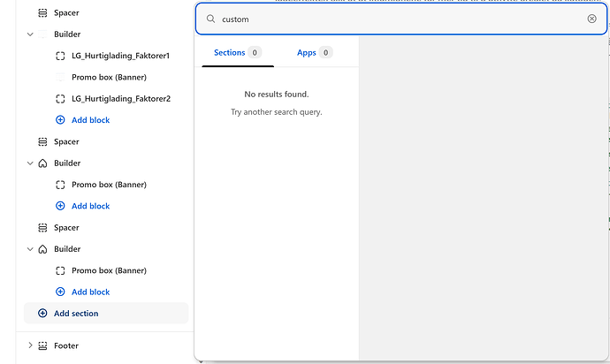
Task: Collapse the Builder containing the LG_Hurtiglading blocks
Action: tap(30, 34)
